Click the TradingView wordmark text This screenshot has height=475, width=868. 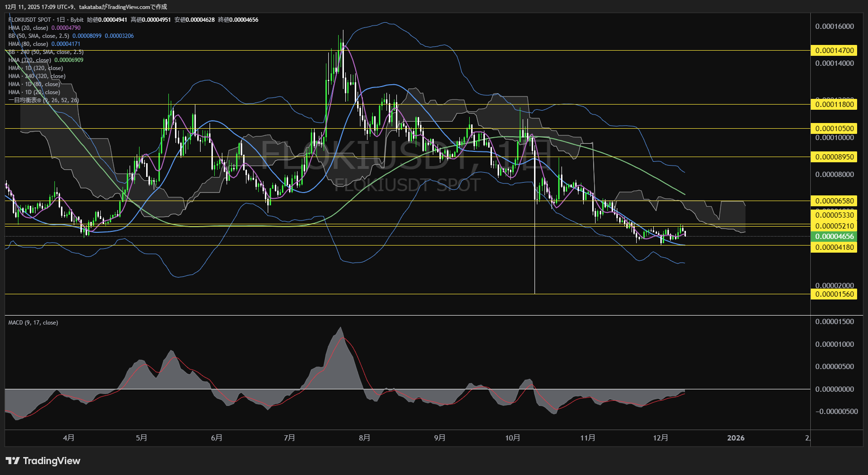52,461
